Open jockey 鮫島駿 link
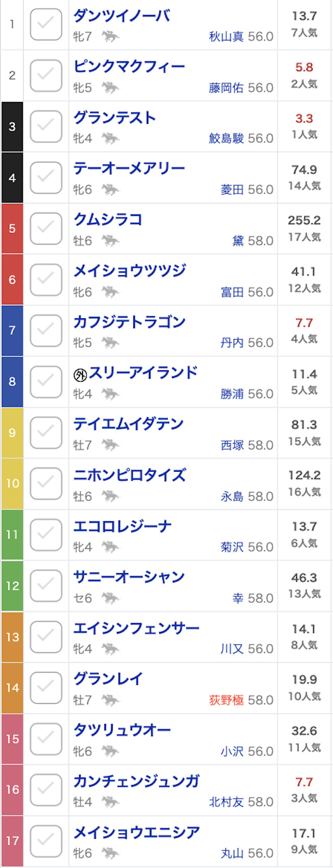This screenshot has height=868, width=333. 226,138
